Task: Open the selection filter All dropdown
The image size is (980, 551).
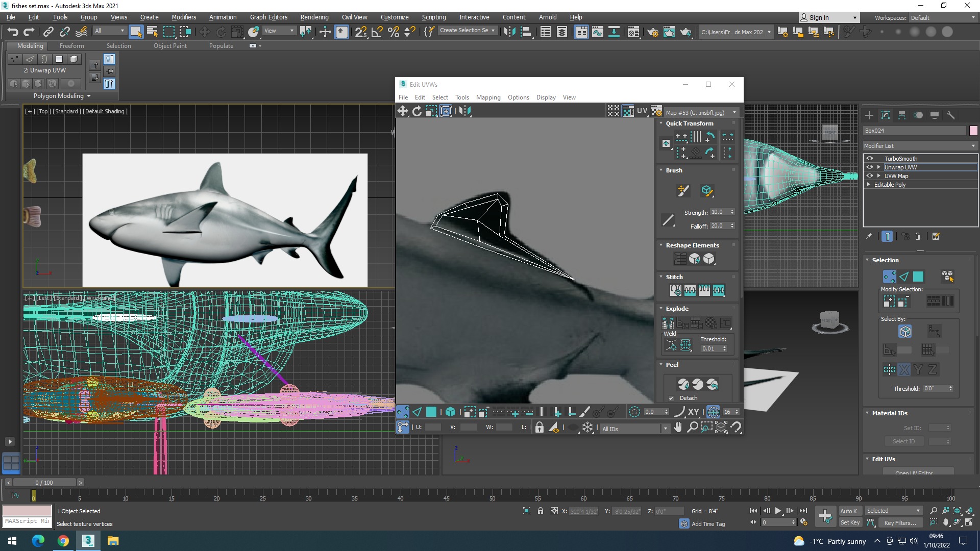Action: click(109, 31)
